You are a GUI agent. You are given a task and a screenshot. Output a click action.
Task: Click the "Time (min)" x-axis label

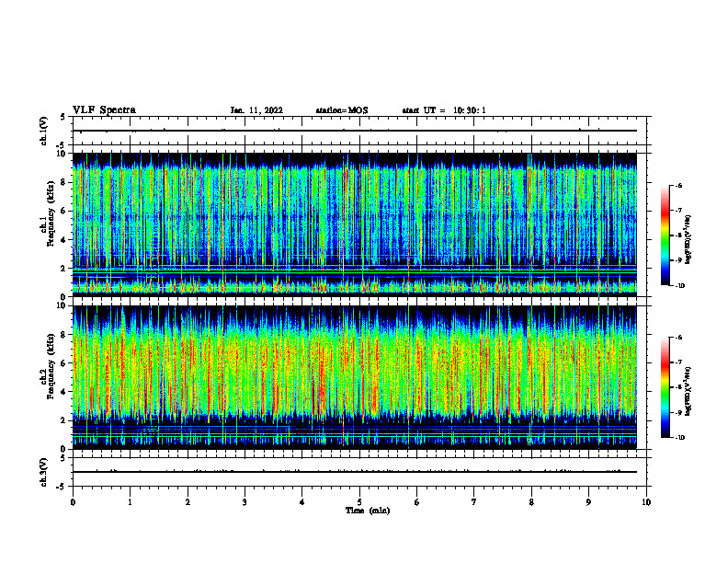[368, 511]
